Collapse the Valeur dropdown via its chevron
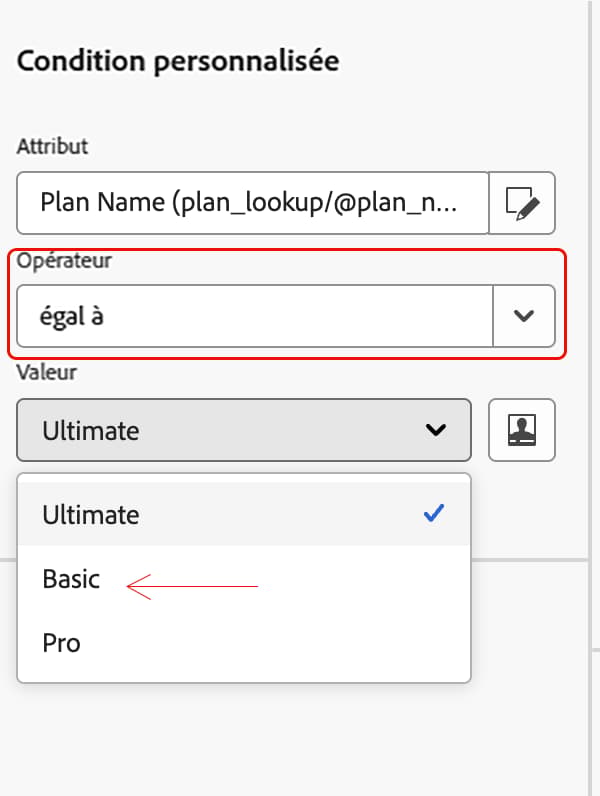This screenshot has height=796, width=600. pos(436,430)
